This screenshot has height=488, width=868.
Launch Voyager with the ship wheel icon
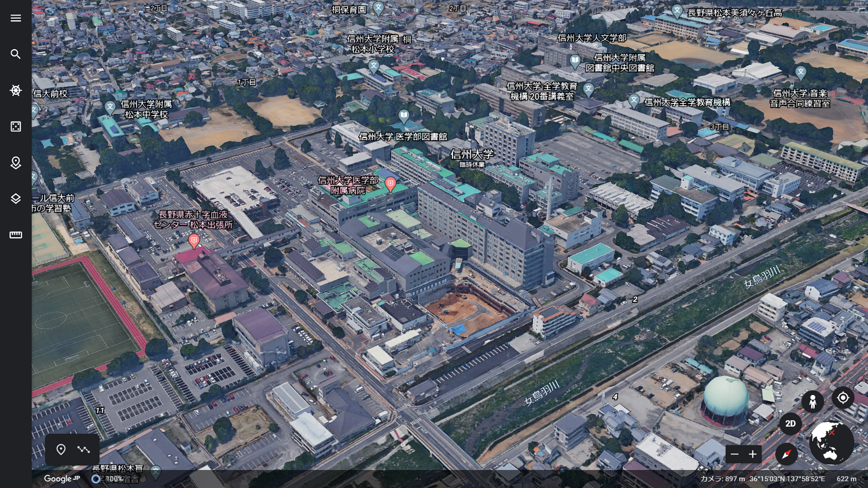16,90
